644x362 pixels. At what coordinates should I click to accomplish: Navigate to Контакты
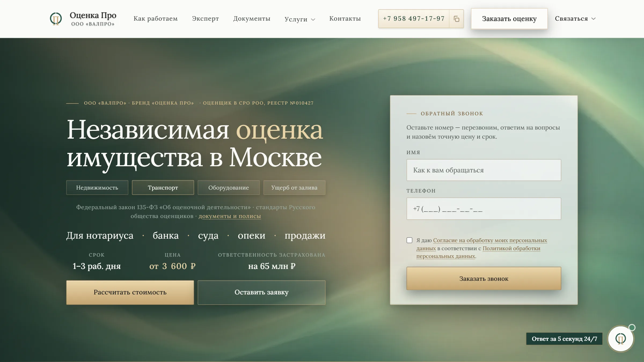tap(345, 19)
